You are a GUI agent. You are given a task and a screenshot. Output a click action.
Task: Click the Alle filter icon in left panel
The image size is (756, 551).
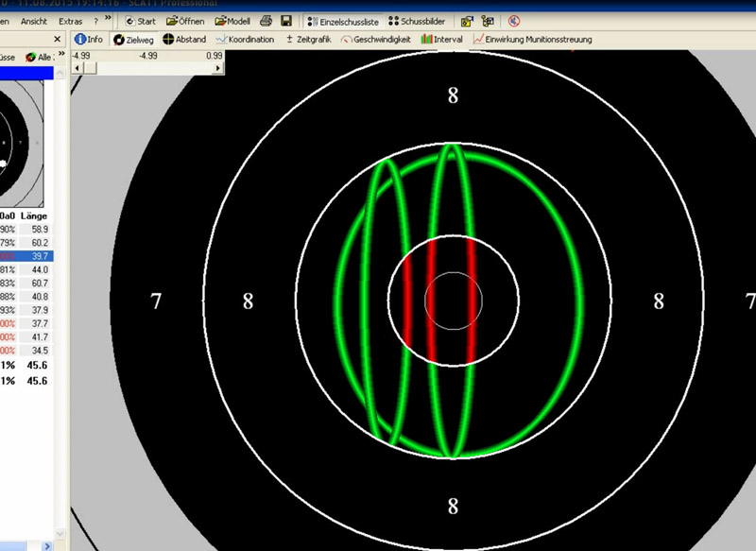point(39,58)
